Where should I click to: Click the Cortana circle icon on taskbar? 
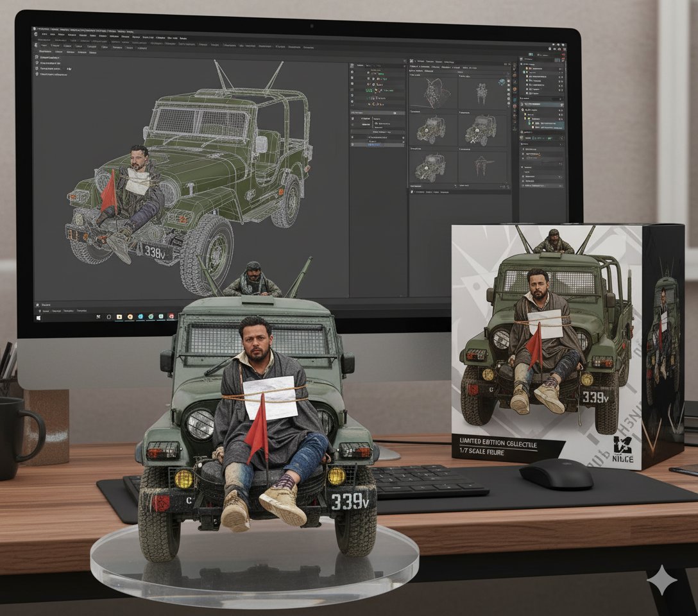coord(109,317)
